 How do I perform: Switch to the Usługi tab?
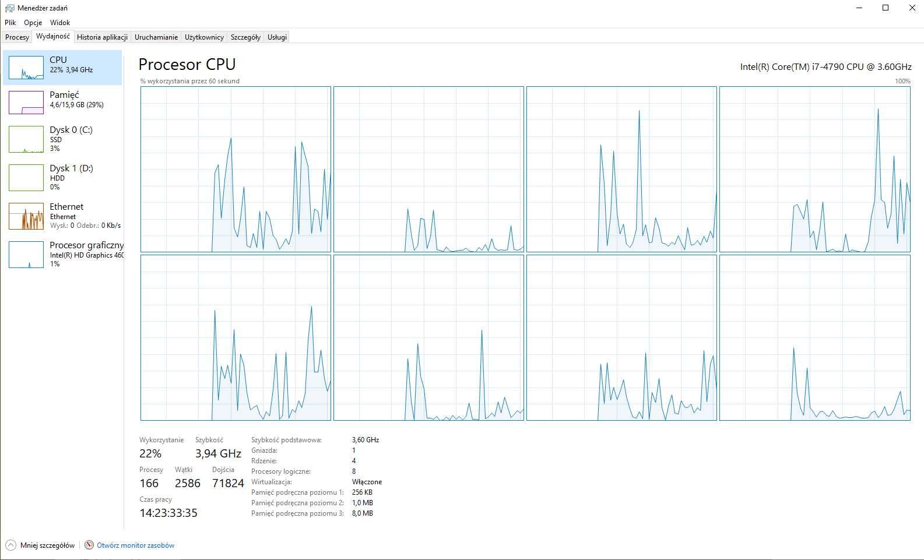pyautogui.click(x=277, y=37)
